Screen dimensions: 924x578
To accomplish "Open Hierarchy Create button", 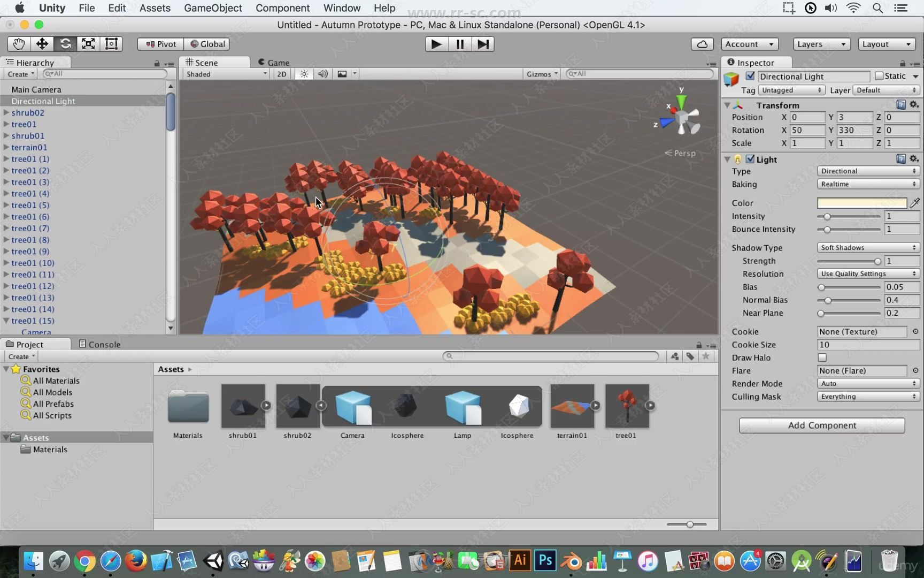I will pyautogui.click(x=21, y=74).
